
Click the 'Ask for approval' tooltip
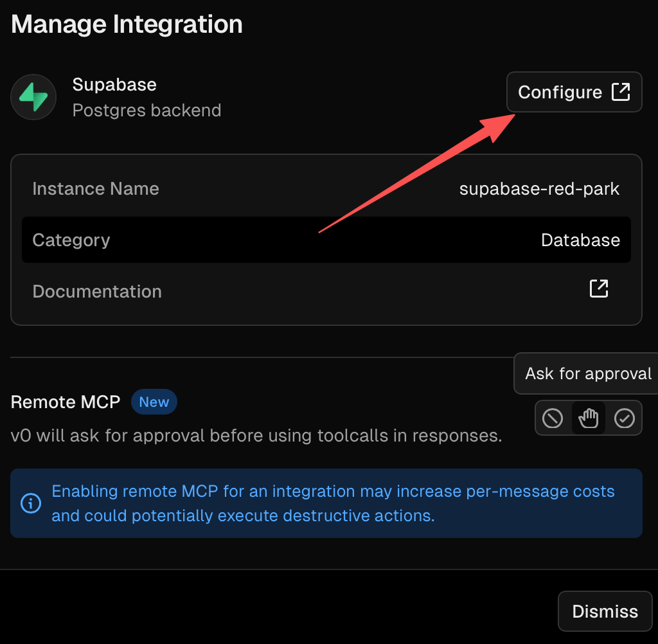pyautogui.click(x=587, y=373)
